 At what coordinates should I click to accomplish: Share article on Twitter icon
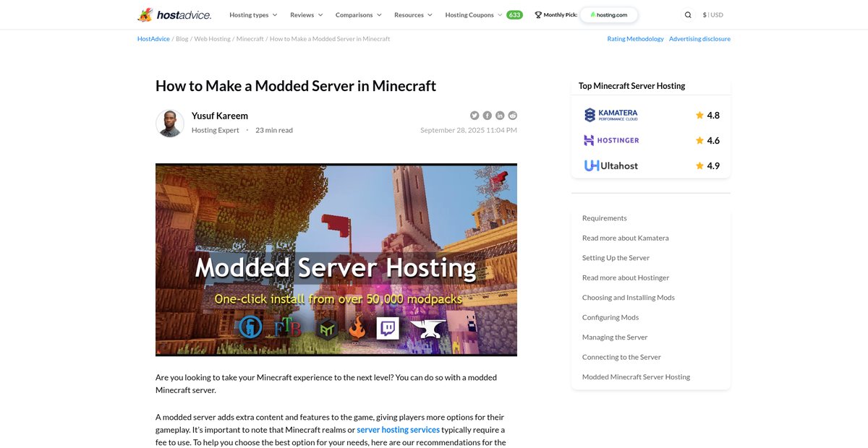tap(475, 116)
